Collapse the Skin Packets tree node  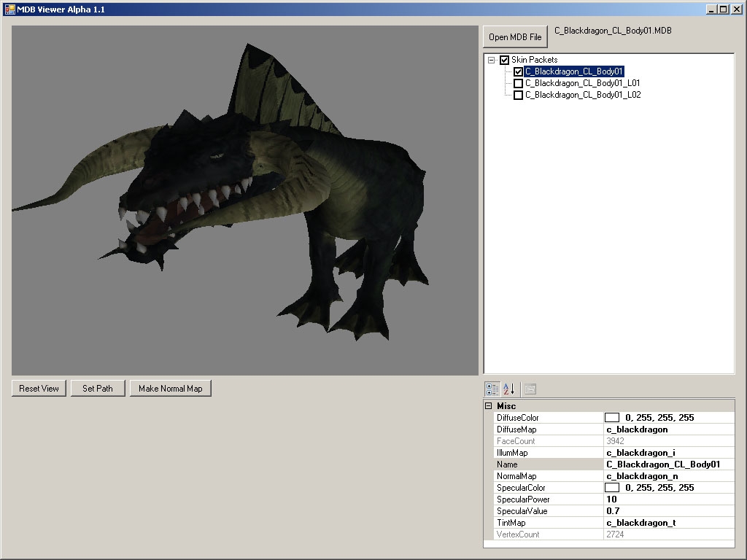492,60
